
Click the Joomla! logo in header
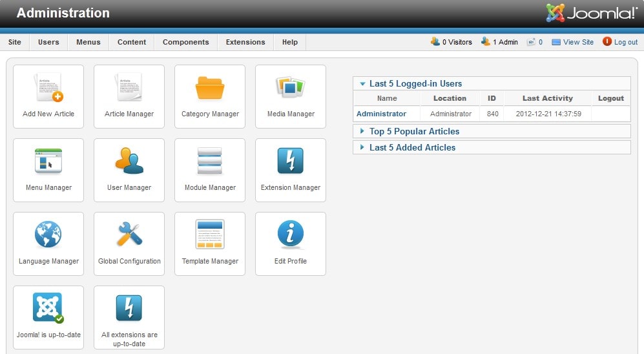point(592,13)
